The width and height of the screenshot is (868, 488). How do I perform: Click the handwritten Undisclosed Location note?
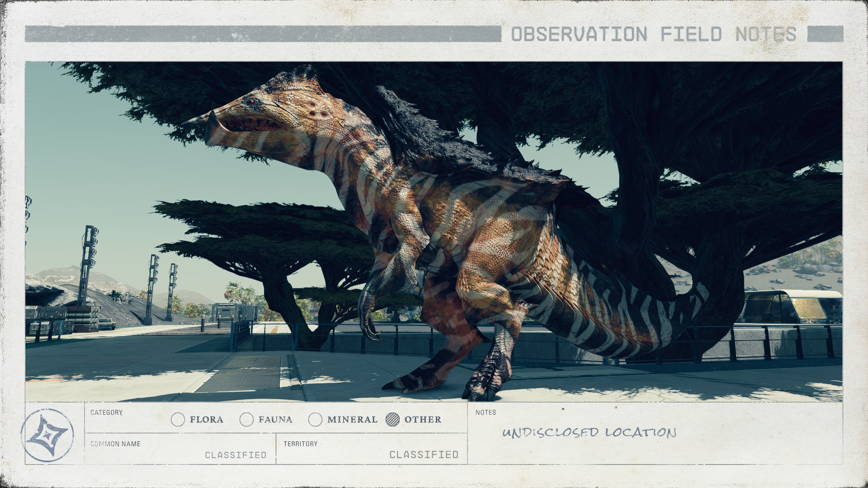click(x=589, y=432)
